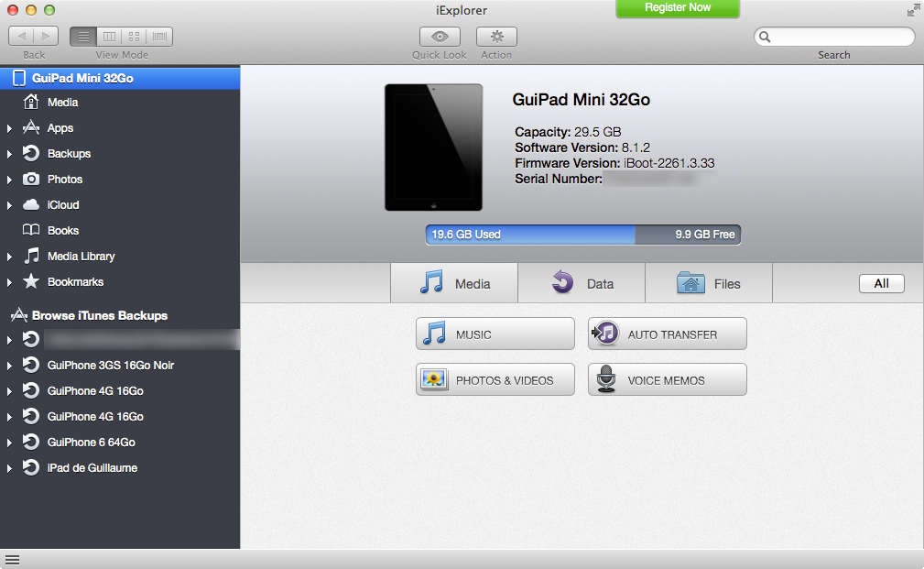Click the green window zoom button
The image size is (924, 569).
(49, 10)
